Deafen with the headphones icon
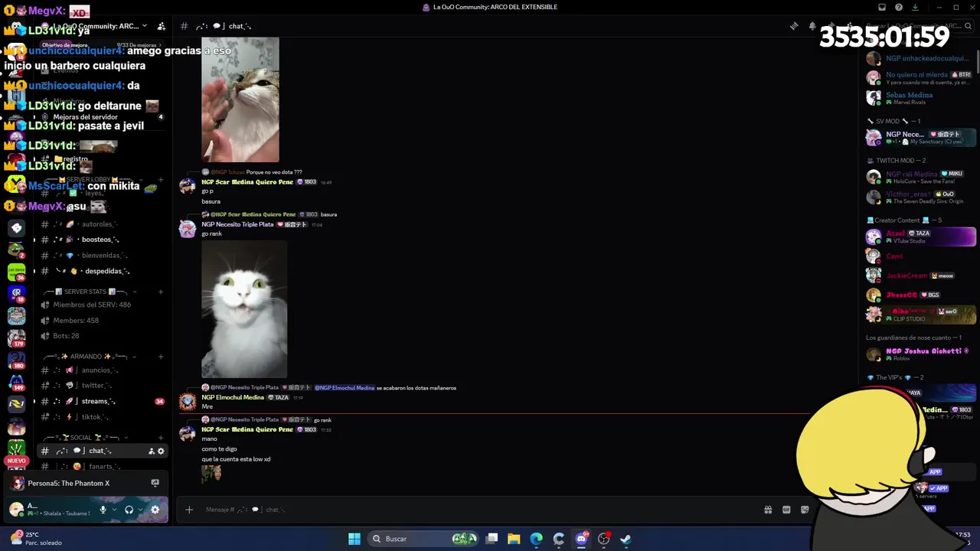980x551 pixels. point(129,510)
